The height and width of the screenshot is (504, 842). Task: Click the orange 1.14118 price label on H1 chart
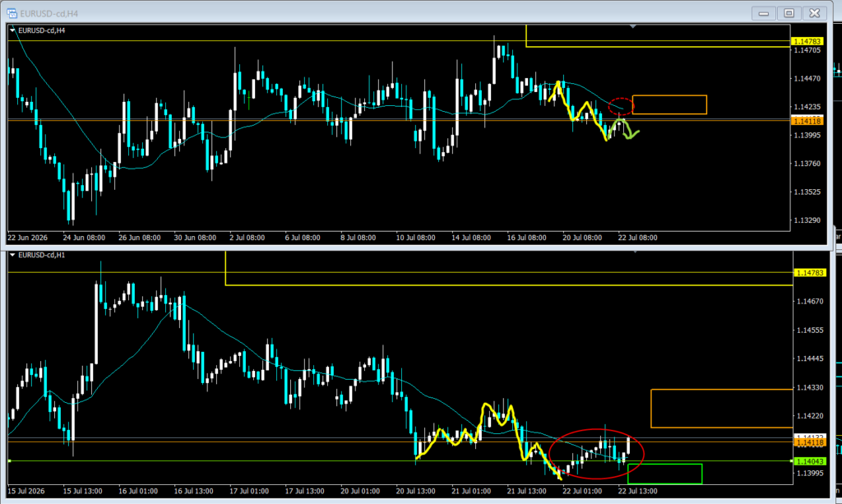coord(809,443)
